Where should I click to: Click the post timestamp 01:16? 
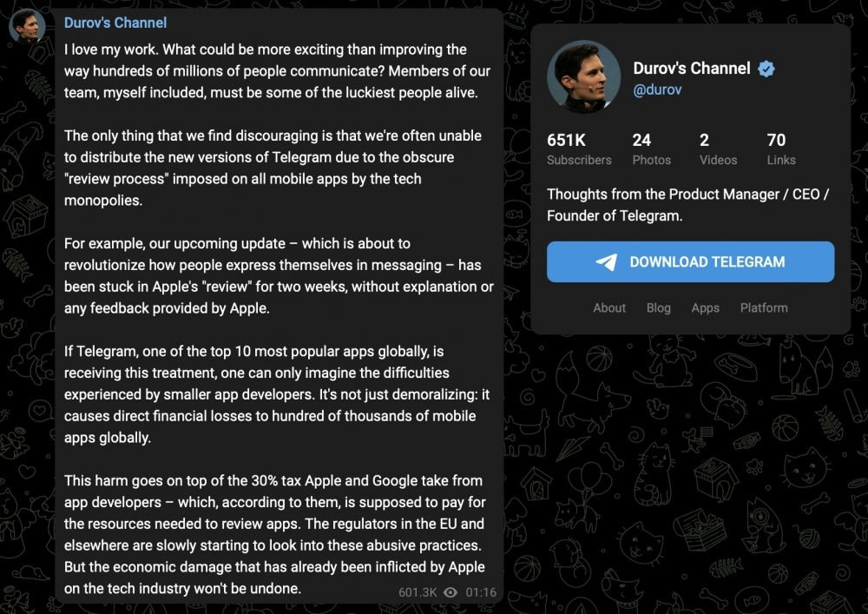[481, 592]
